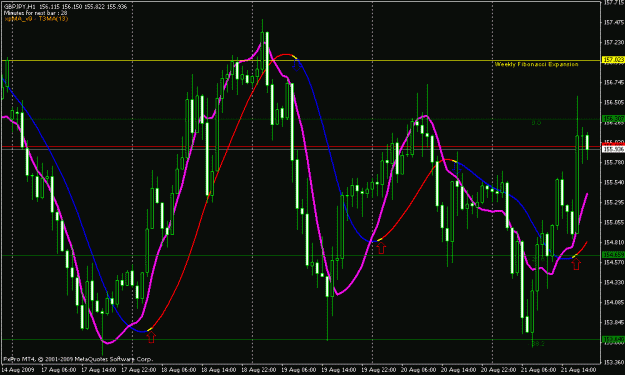Click the 155.780 price scale value

click(x=613, y=163)
